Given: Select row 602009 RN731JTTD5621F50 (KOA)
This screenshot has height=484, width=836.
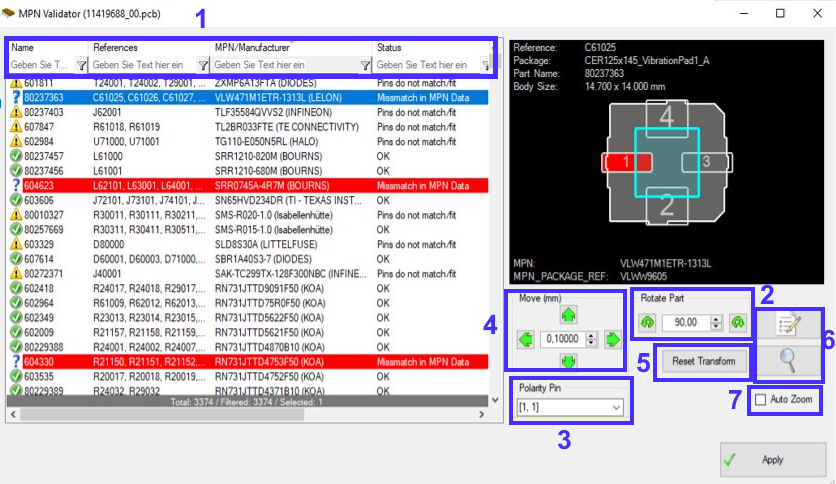Looking at the screenshot, I should 248,332.
